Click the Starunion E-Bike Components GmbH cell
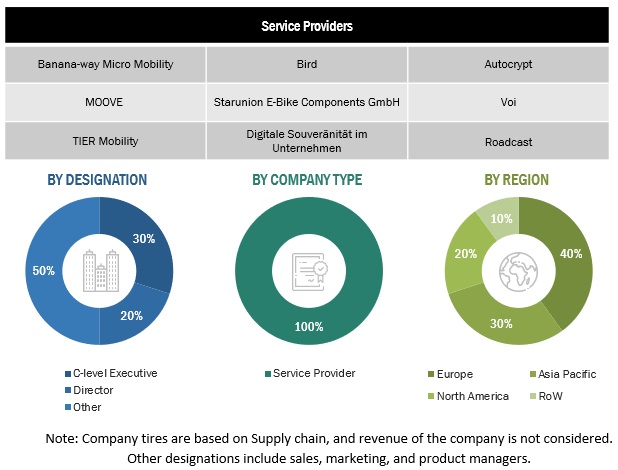Viewport: 618px width, 470px height. 307,101
